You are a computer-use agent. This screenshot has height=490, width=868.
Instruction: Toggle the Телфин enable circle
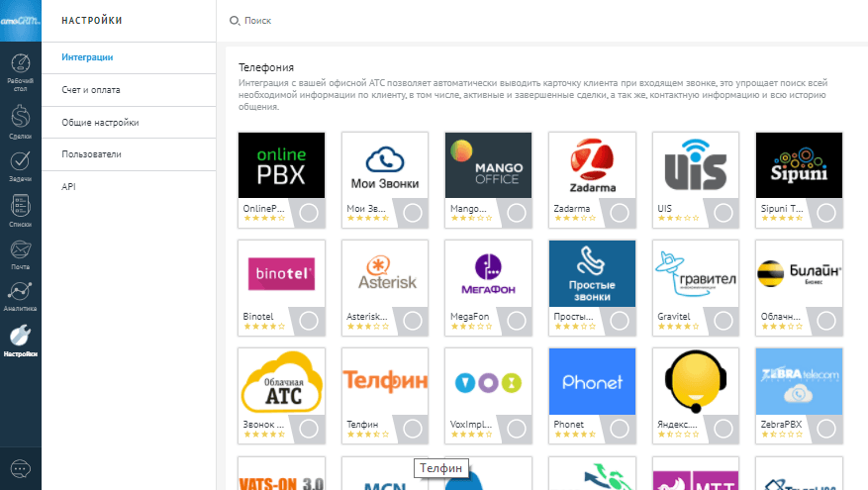pyautogui.click(x=413, y=429)
